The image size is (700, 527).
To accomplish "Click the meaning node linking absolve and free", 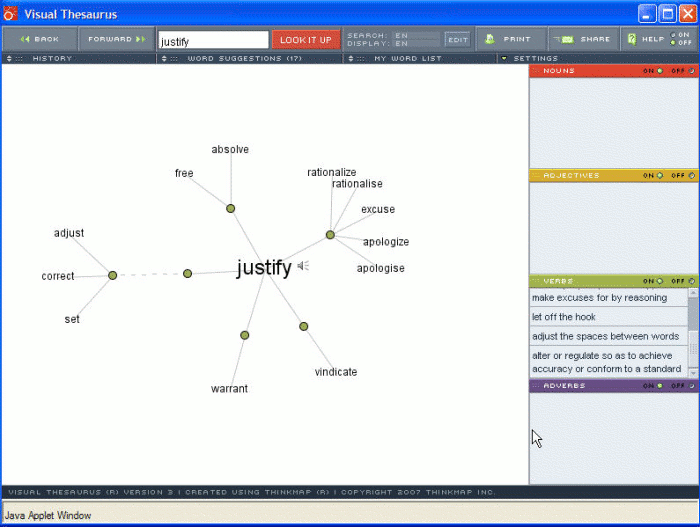I will pos(230,209).
